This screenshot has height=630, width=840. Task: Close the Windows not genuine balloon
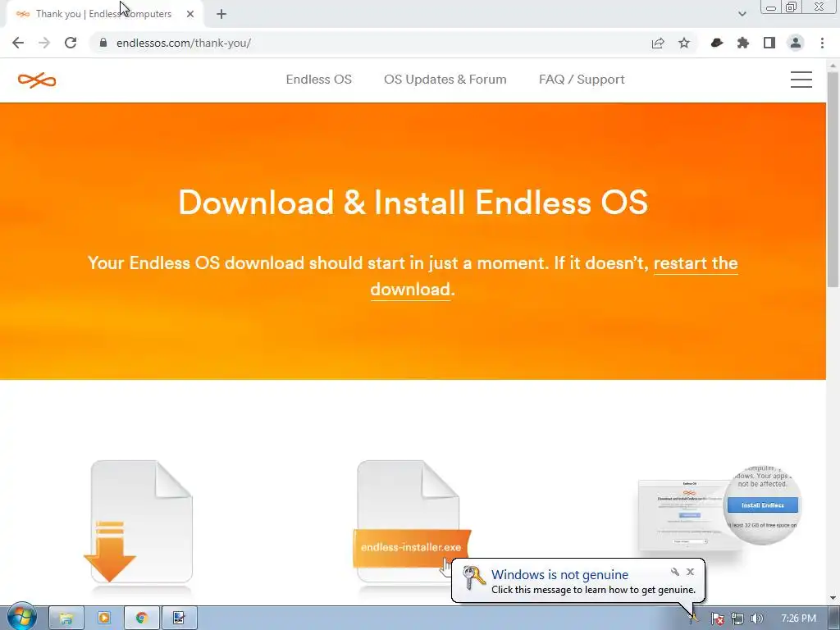691,572
